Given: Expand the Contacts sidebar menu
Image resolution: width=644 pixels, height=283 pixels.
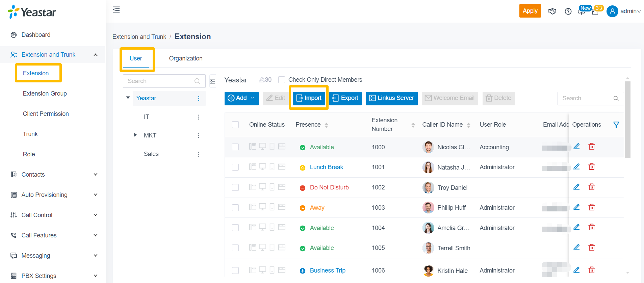Looking at the screenshot, I should 96,175.
